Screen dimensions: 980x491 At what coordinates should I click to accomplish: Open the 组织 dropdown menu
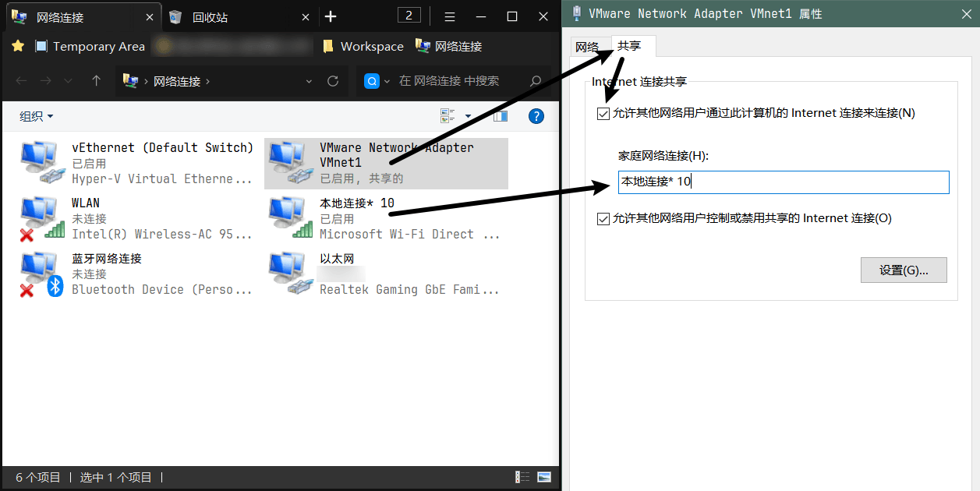(x=37, y=116)
